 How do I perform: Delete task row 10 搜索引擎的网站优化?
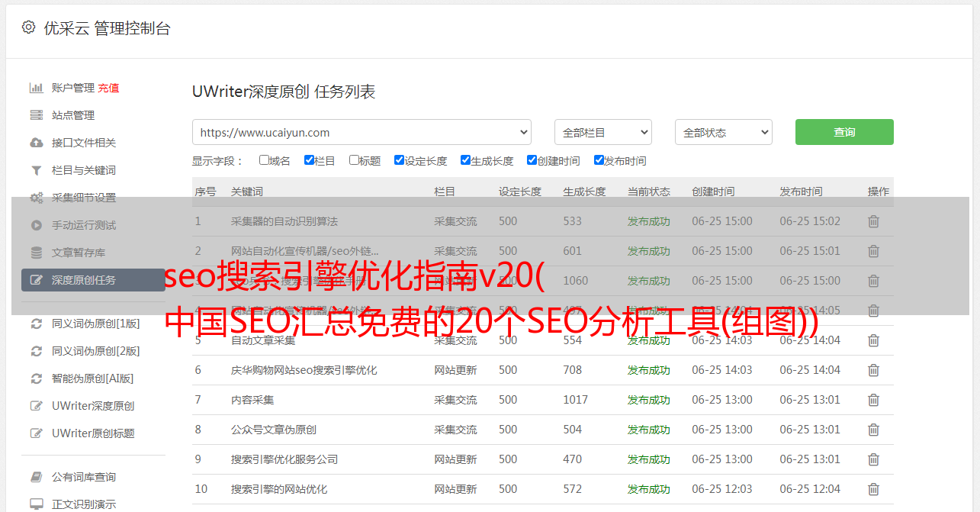coord(874,489)
